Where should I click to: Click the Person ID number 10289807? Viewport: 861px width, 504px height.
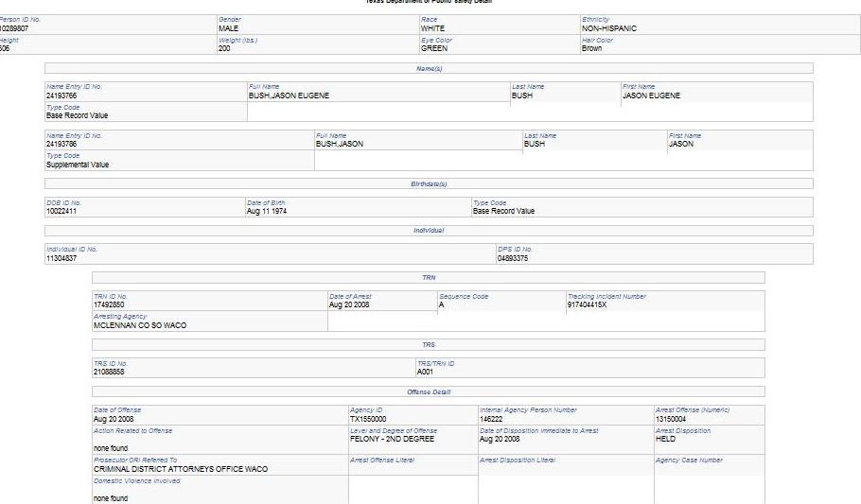(x=15, y=28)
